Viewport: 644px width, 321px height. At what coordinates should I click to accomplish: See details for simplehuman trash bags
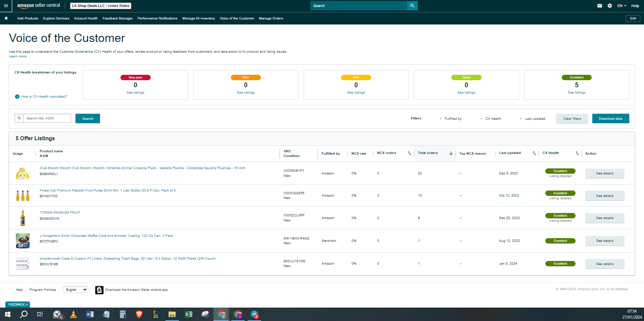point(605,264)
